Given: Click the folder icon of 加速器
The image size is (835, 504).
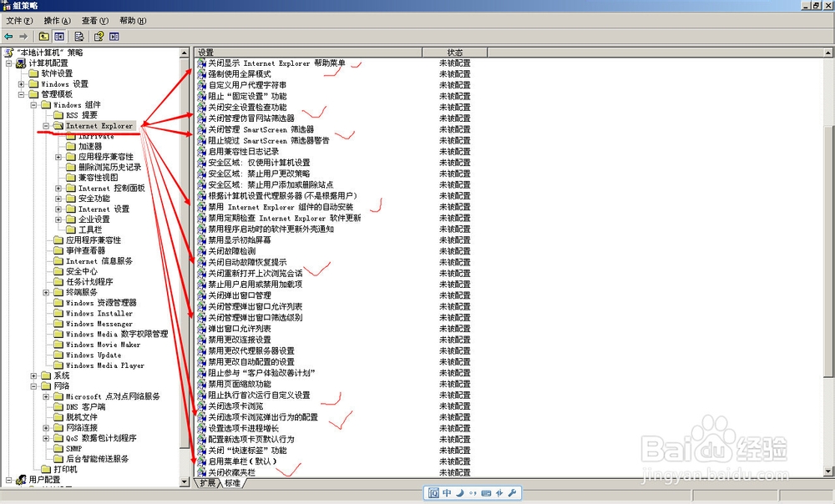Looking at the screenshot, I should (x=71, y=146).
